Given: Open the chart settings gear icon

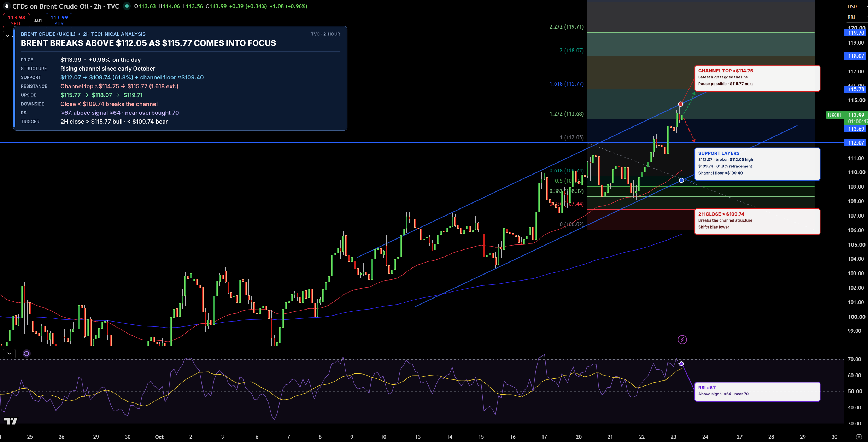Looking at the screenshot, I should pos(859,437).
